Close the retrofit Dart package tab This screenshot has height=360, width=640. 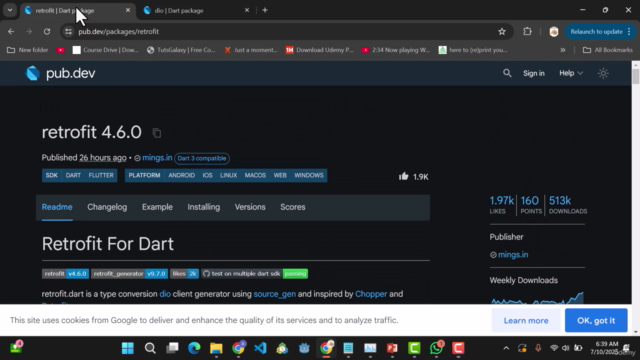tap(128, 10)
